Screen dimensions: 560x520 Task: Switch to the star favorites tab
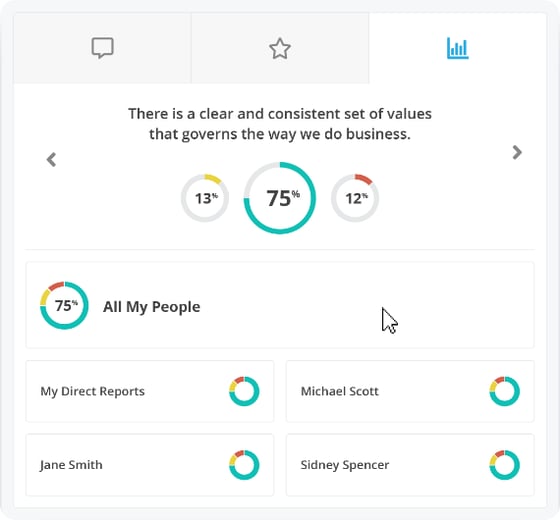280,48
